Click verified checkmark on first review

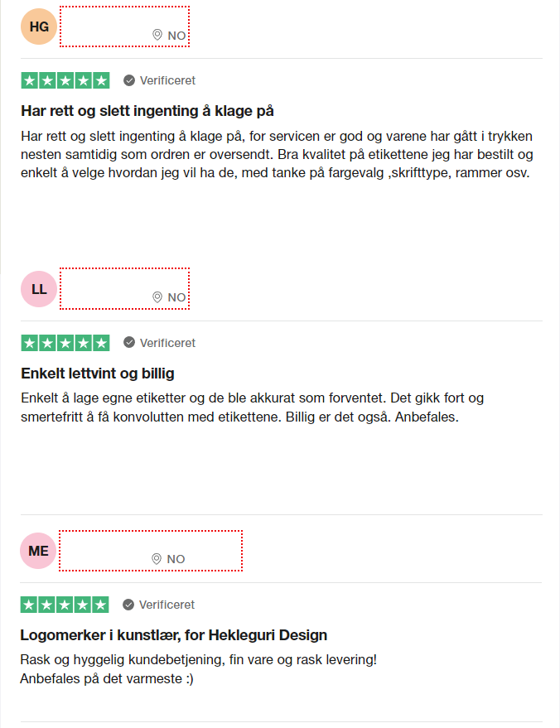pos(129,80)
